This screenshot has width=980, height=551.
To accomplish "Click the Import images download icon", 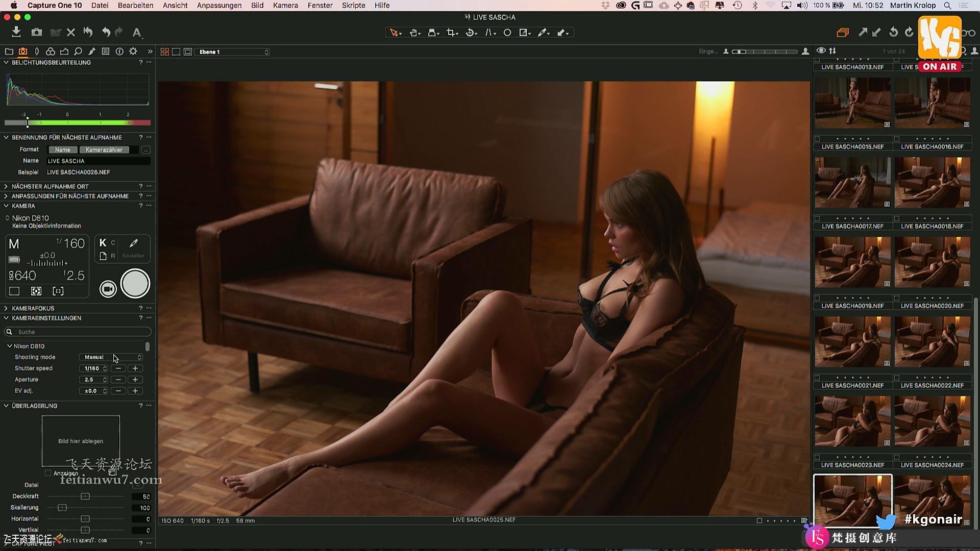I will tap(16, 32).
